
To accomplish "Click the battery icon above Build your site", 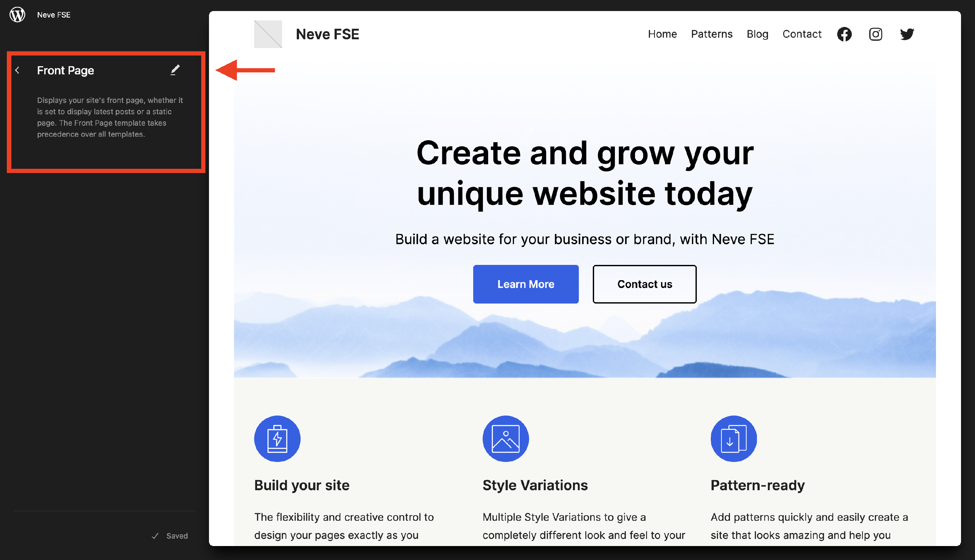I will point(277,439).
